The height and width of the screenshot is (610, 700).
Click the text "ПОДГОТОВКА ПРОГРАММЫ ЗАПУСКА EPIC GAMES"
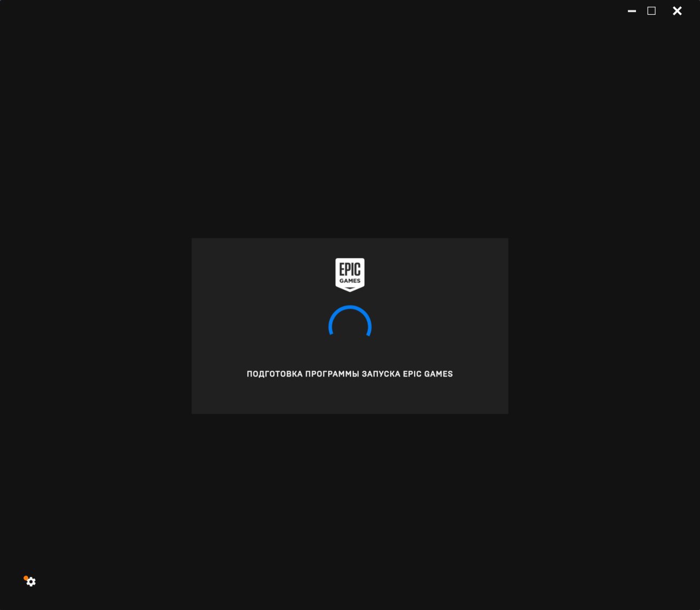pyautogui.click(x=350, y=374)
